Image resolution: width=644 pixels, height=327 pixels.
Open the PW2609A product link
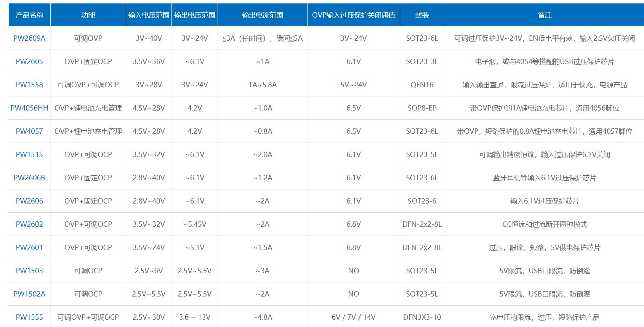pyautogui.click(x=29, y=38)
